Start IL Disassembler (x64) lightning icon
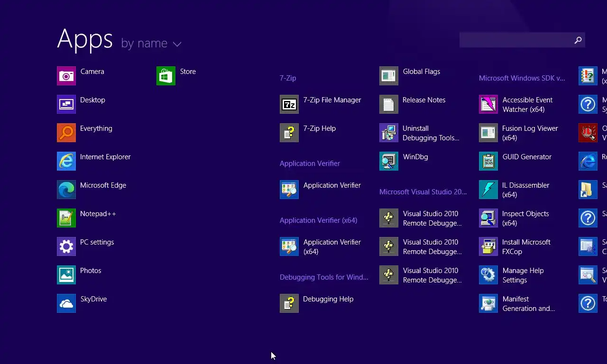 [488, 190]
